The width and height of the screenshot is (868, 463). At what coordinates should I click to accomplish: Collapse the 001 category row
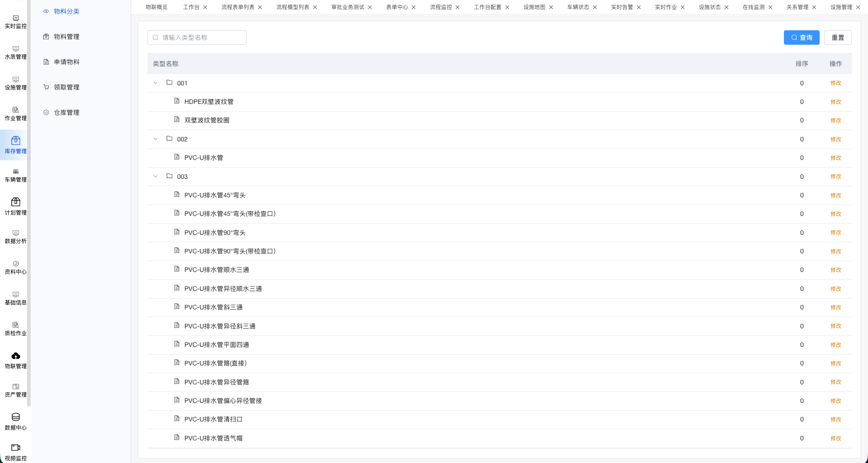coord(156,83)
